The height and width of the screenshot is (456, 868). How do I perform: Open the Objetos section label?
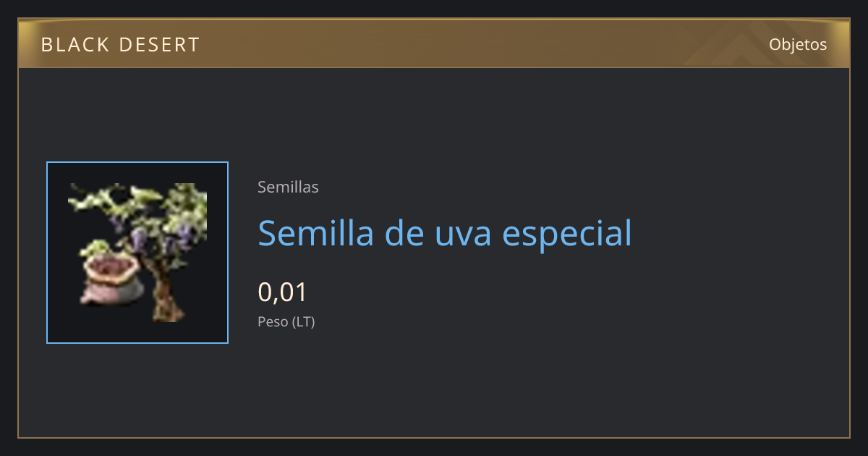[x=798, y=44]
